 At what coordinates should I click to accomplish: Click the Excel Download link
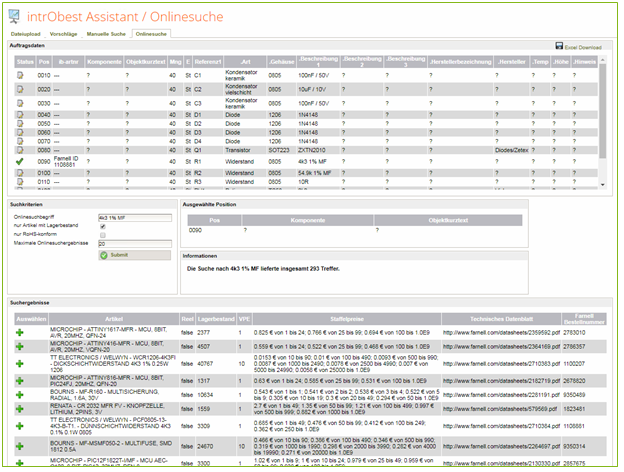click(583, 47)
